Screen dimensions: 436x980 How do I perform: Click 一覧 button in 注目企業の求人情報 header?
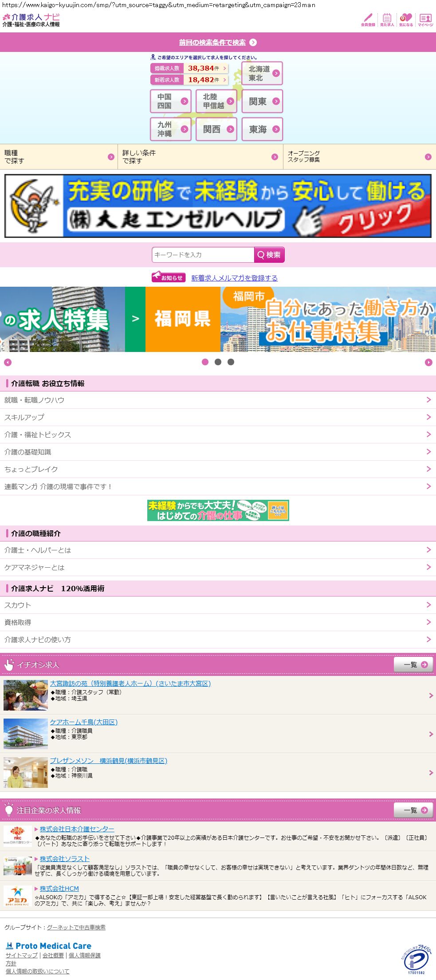pos(413,810)
